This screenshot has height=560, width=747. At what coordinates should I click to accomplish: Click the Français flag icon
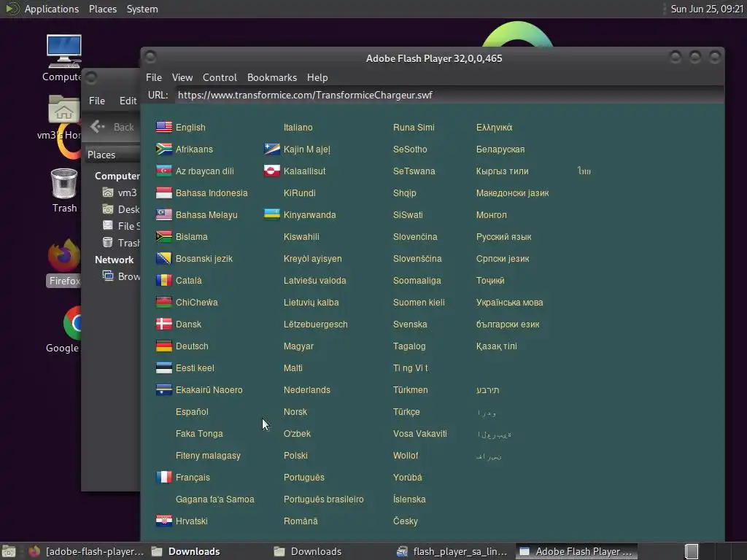coord(164,477)
